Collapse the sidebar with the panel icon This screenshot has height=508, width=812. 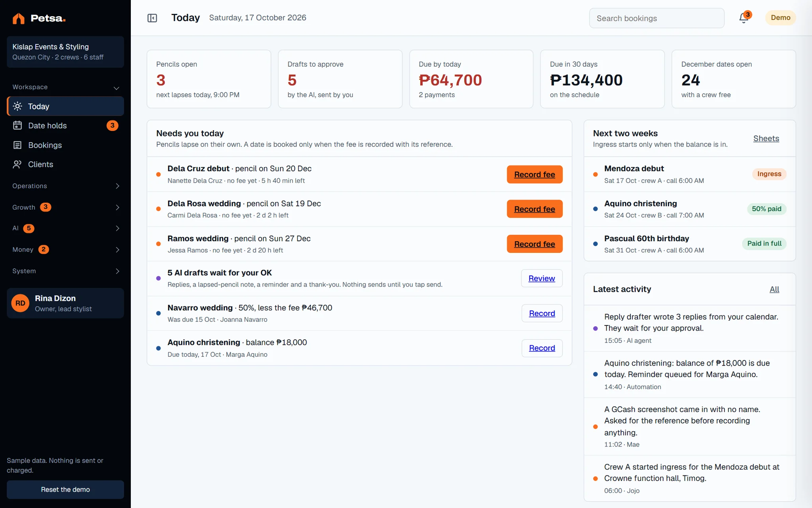[152, 18]
